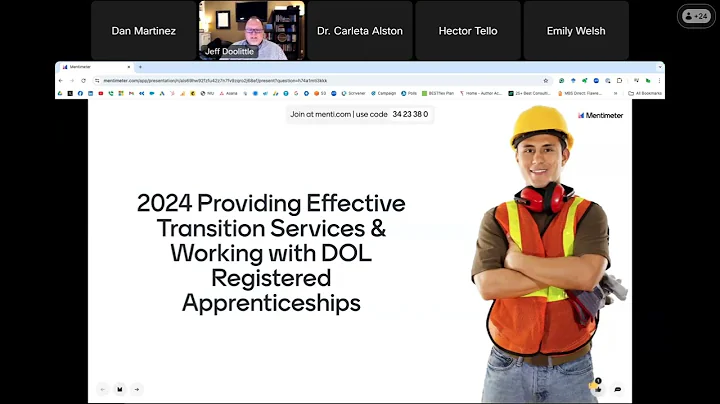Open the 25+ Best Consulti... bookmark
Screen dimensions: 720x404
[529, 93]
